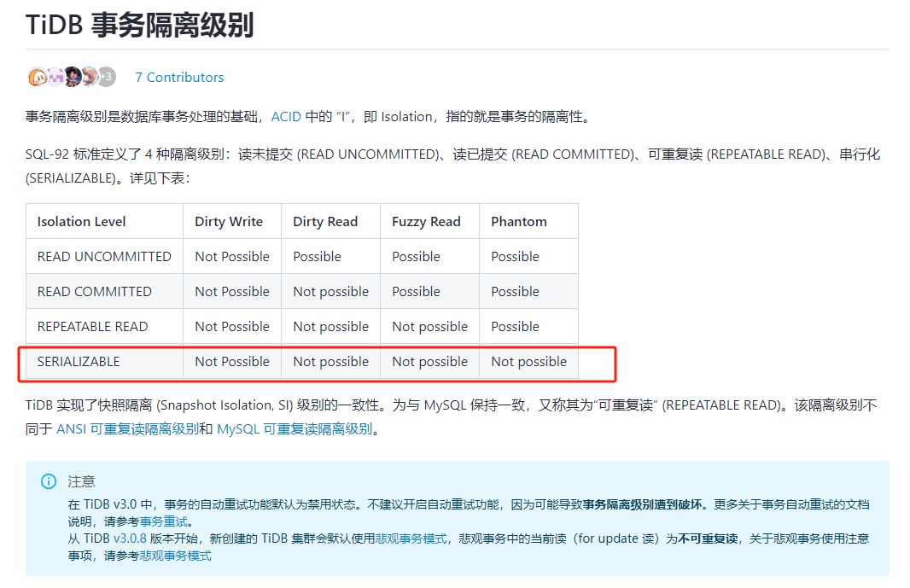Click SERIALIZABLE Dirty Read 'Not possible' cell

331,362
